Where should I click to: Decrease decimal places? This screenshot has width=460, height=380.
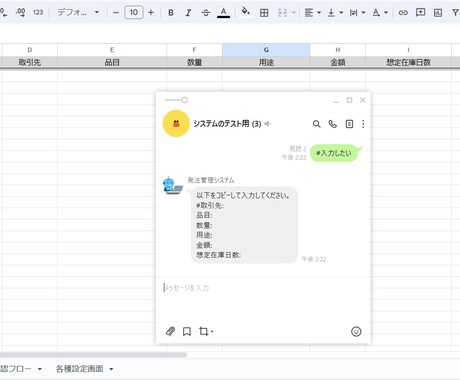(4, 13)
